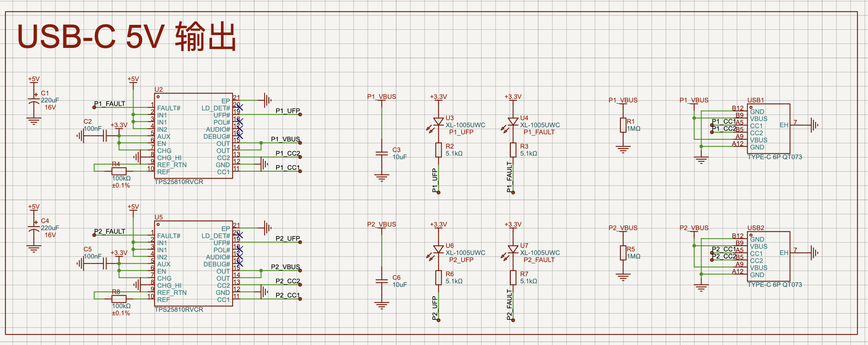Select no-connect X on U5 LD_DET# pin
The width and height of the screenshot is (868, 345).
(x=240, y=235)
